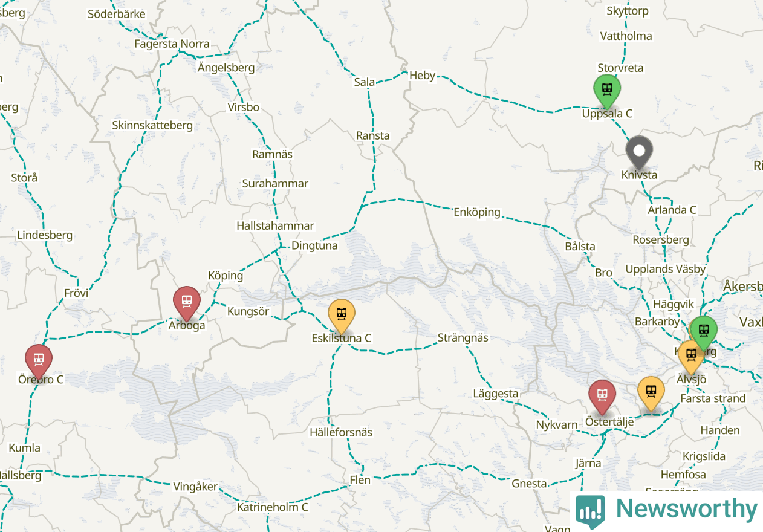This screenshot has height=532, width=763.
Task: Select the Hallstahammar place label
Action: tap(275, 225)
